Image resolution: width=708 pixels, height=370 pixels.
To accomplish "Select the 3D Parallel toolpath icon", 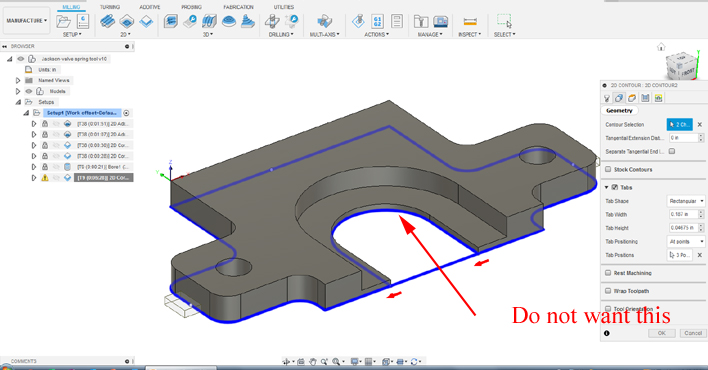I will click(x=210, y=21).
